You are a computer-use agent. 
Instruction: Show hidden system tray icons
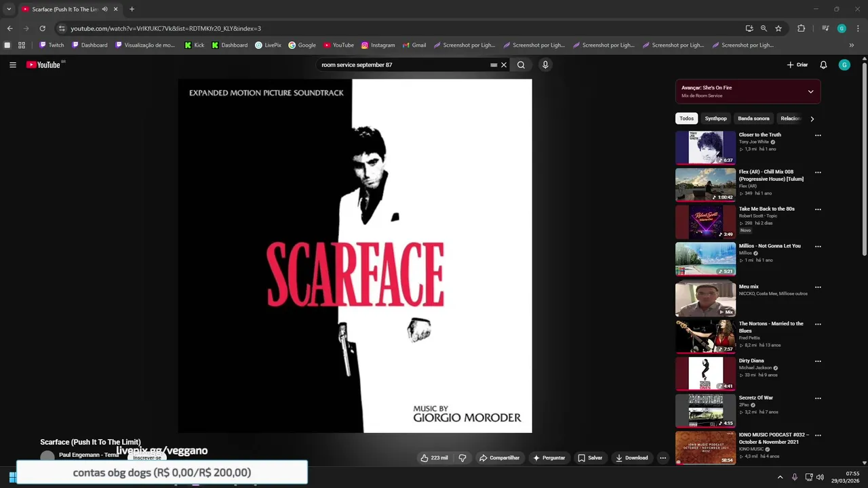click(780, 477)
